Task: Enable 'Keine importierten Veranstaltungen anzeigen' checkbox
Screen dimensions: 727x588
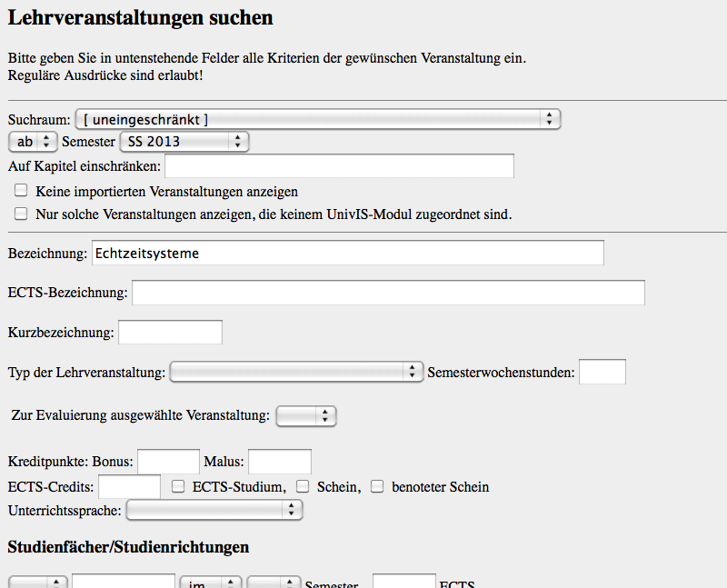Action: tap(21, 190)
